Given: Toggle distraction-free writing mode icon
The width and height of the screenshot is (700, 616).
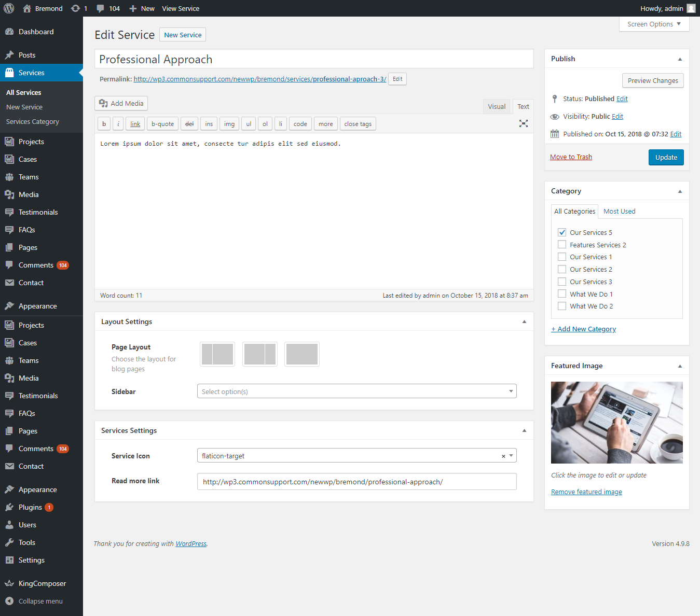Looking at the screenshot, I should coord(524,123).
